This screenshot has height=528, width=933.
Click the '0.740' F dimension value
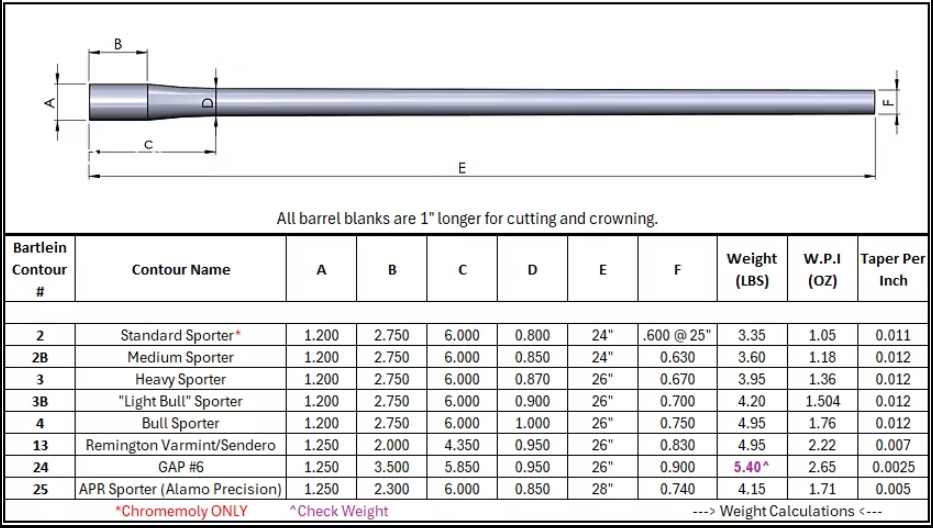click(x=677, y=489)
